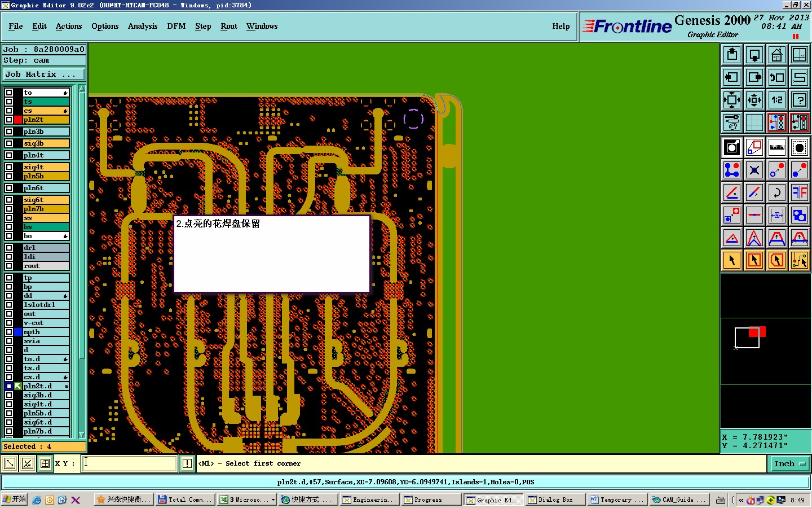Select the sig4t layer name
This screenshot has height=508, width=812.
tap(46, 167)
